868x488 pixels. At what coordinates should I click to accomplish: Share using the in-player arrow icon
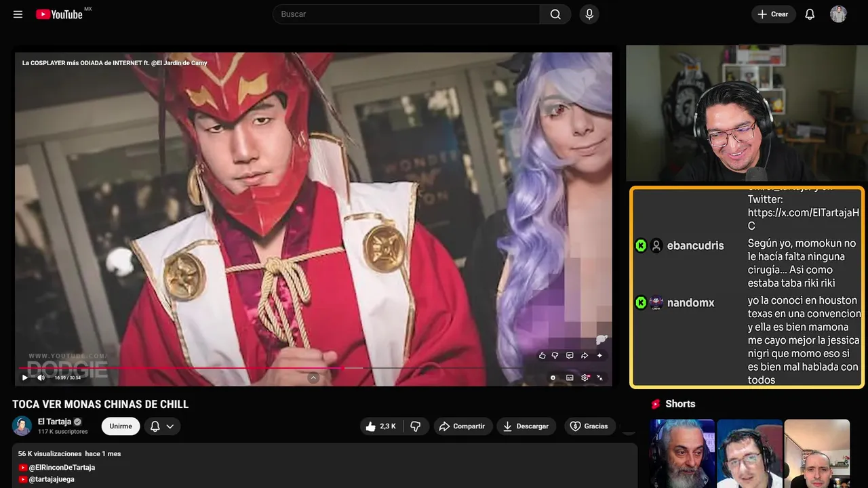(x=585, y=355)
